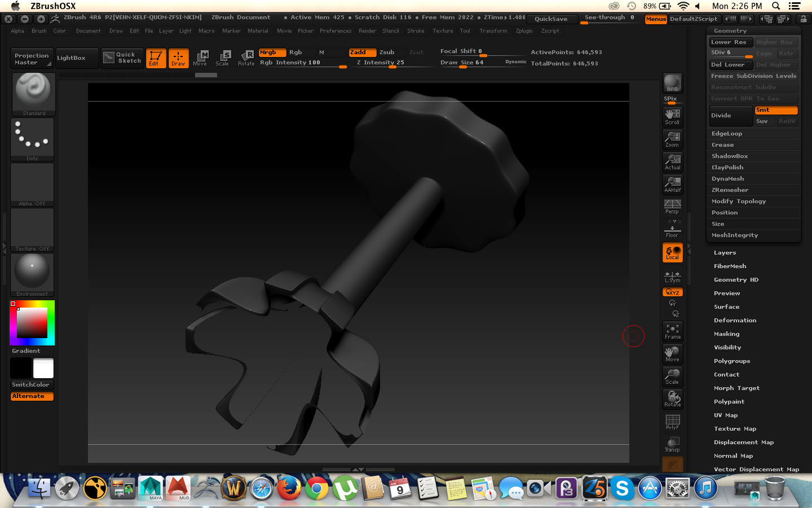Click the SwitchColor button
This screenshot has width=812, height=508.
pos(31,384)
